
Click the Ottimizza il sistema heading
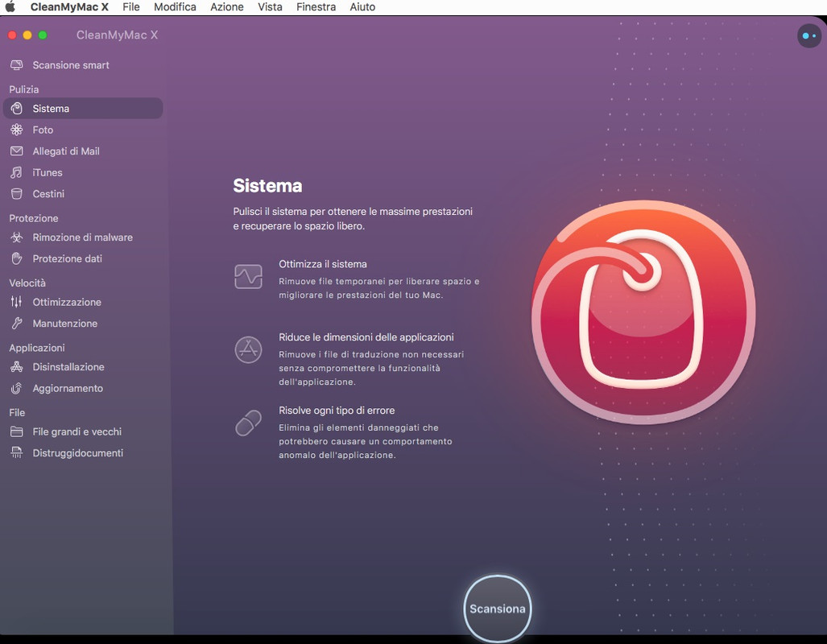point(323,264)
